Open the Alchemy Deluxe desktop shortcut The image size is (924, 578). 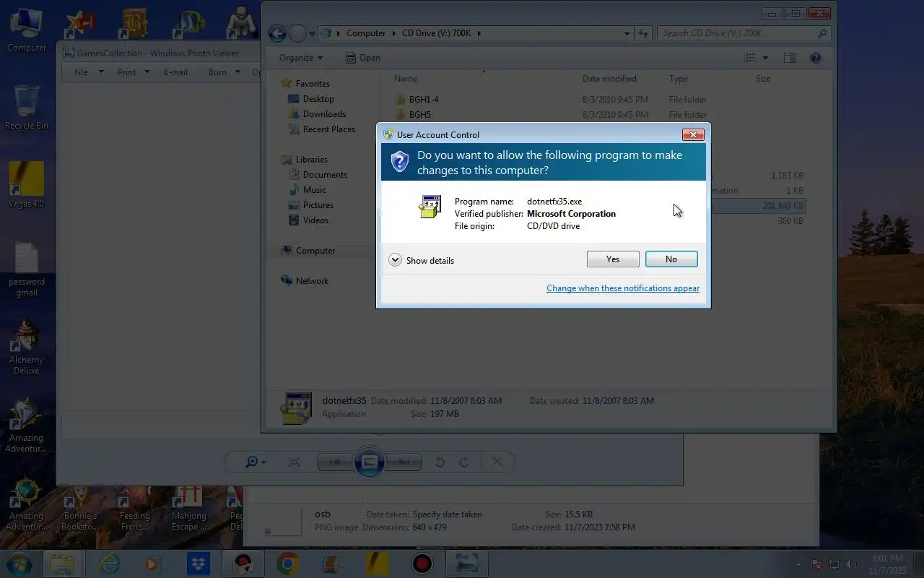pos(27,347)
